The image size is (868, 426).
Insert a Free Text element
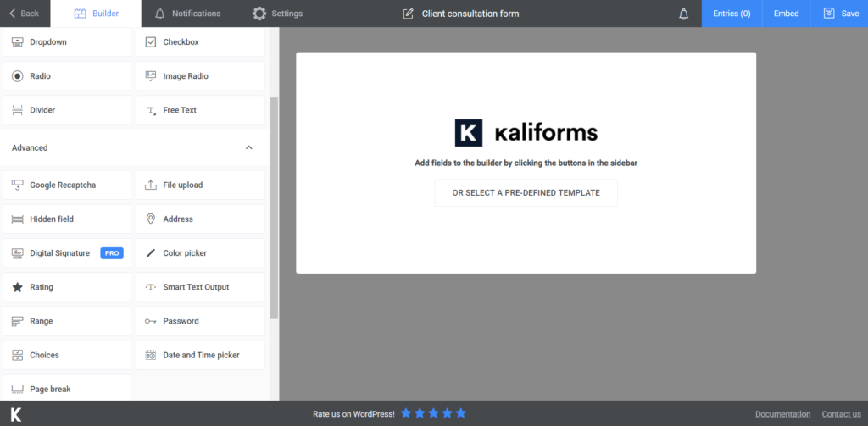200,110
